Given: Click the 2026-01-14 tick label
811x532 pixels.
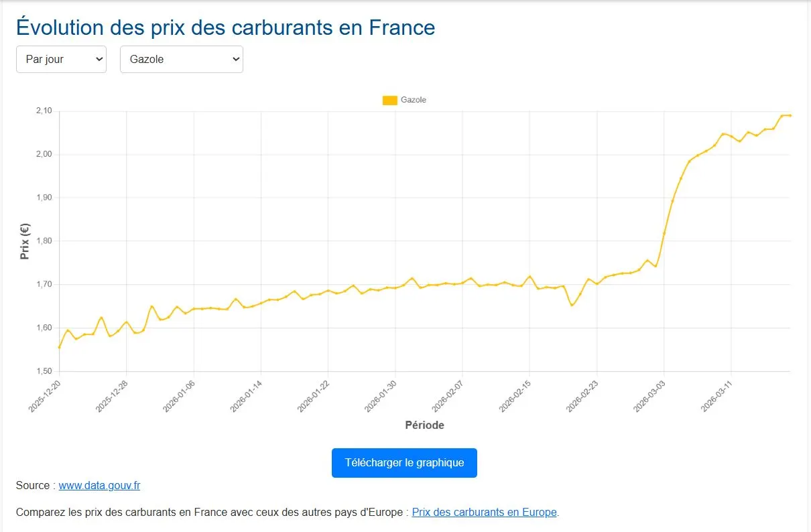Looking at the screenshot, I should tap(244, 394).
